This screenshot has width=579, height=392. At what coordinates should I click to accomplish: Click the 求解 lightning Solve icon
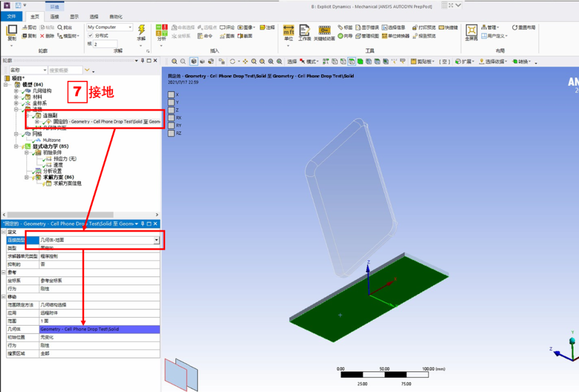pyautogui.click(x=142, y=30)
